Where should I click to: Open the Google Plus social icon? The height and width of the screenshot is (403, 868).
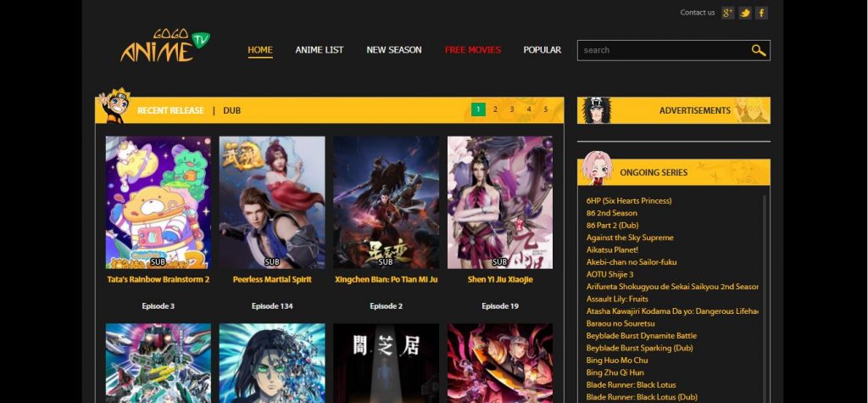tap(728, 13)
